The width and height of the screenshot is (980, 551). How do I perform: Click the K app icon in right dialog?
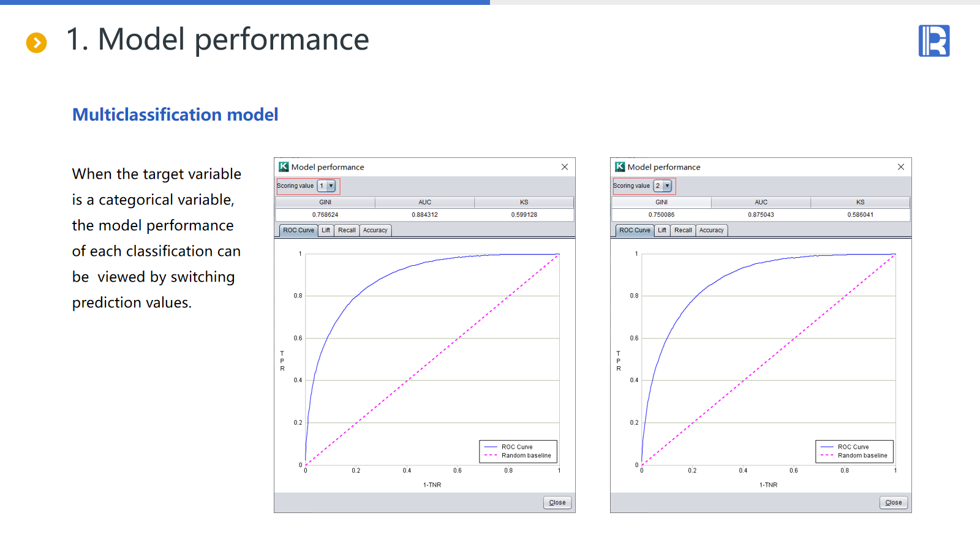point(620,167)
